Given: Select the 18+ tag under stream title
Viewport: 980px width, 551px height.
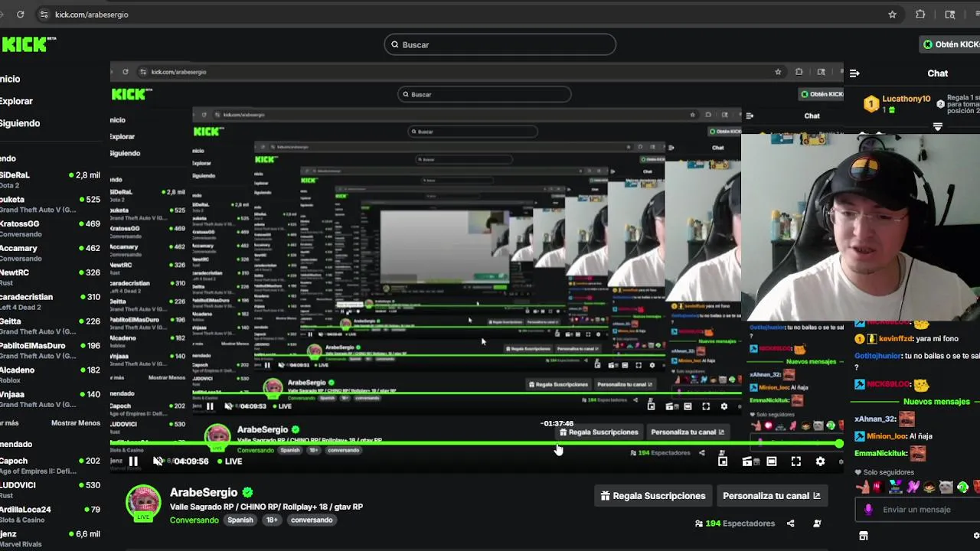Looking at the screenshot, I should [x=272, y=520].
